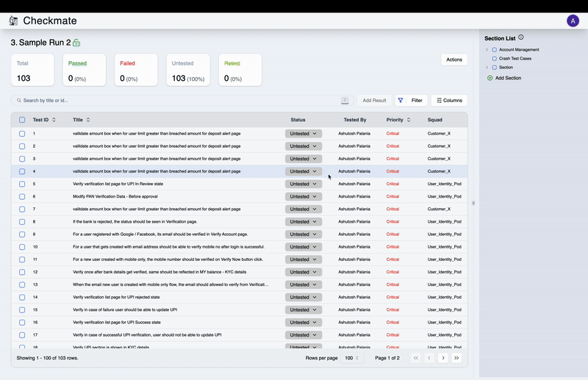Go to the next page
Image resolution: width=588 pixels, height=380 pixels.
[x=442, y=358]
